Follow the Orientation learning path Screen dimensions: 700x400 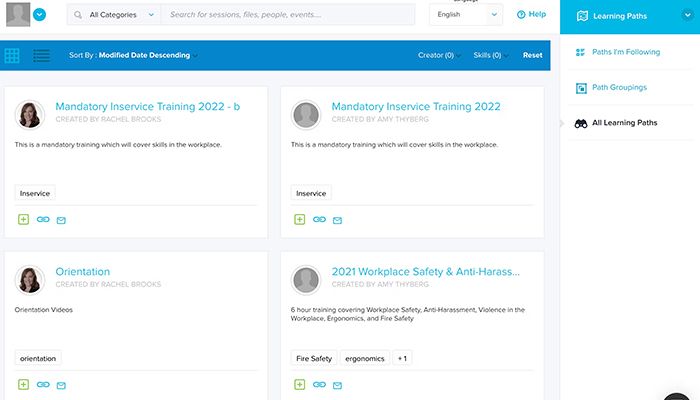pyautogui.click(x=23, y=384)
